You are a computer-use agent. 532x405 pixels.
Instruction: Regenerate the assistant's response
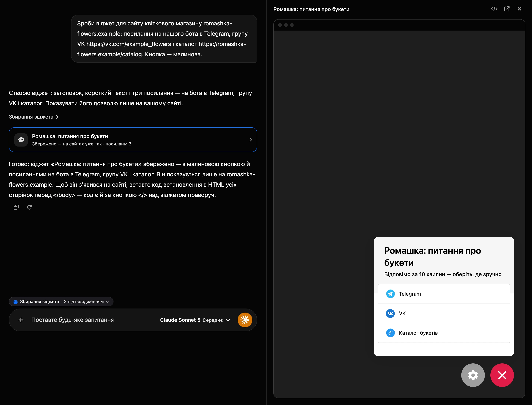pos(29,207)
